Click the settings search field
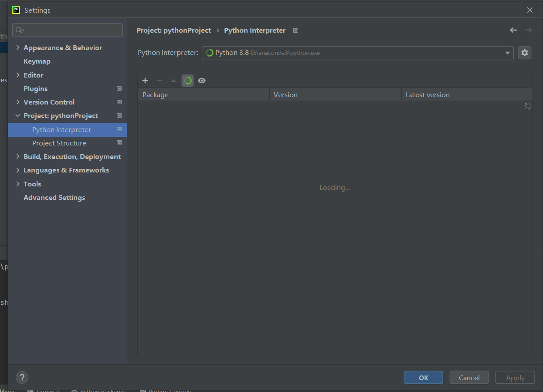 (68, 30)
